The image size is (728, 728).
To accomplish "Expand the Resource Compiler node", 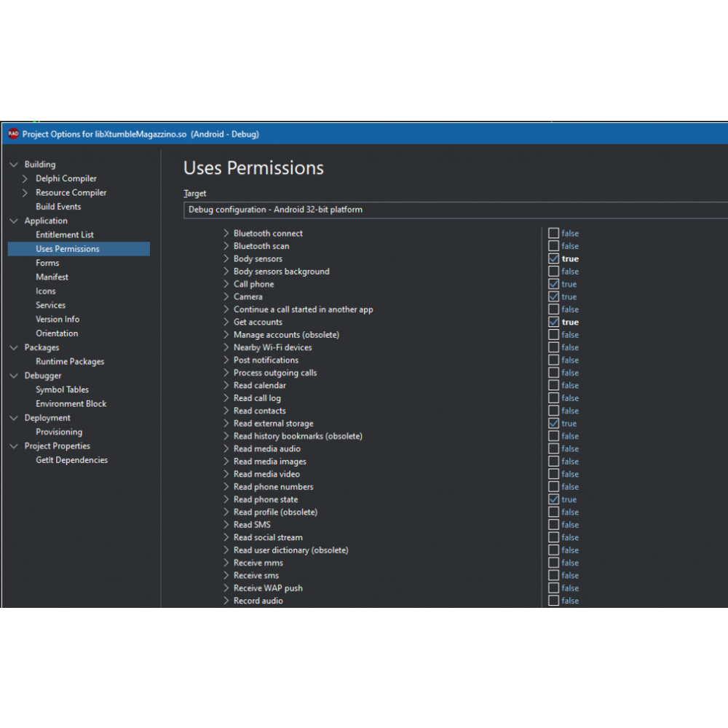I will (x=25, y=193).
